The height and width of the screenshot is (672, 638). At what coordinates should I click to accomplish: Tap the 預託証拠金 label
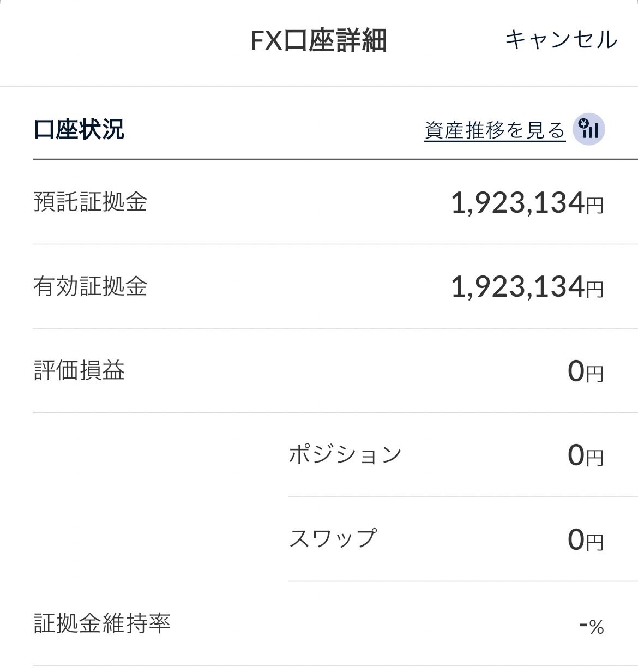tap(91, 202)
